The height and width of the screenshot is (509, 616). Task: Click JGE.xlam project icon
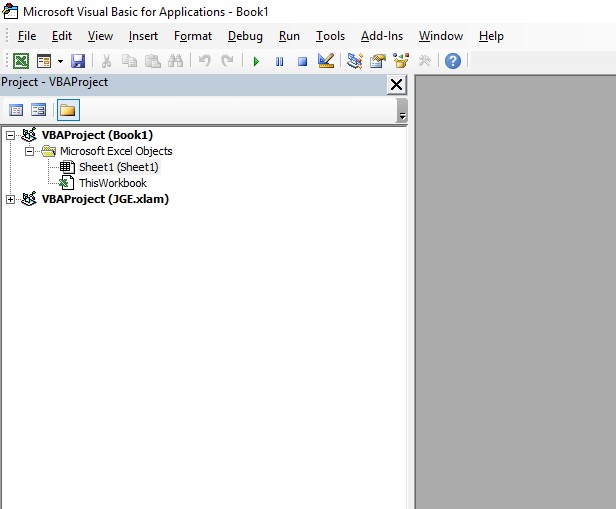pyautogui.click(x=29, y=198)
